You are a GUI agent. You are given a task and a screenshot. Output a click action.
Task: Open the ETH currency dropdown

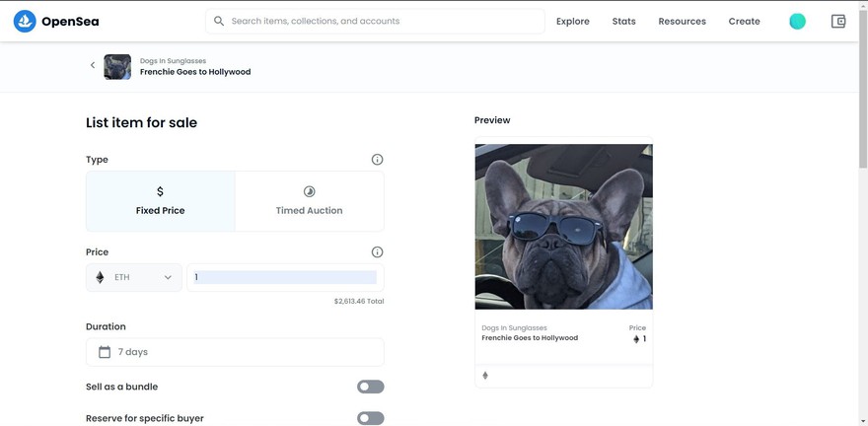(x=134, y=277)
